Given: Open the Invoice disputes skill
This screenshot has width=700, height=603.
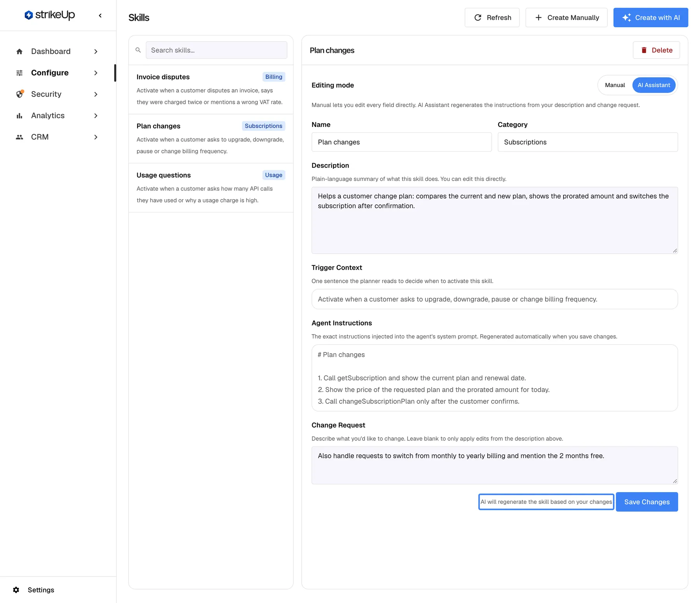Looking at the screenshot, I should (x=211, y=89).
